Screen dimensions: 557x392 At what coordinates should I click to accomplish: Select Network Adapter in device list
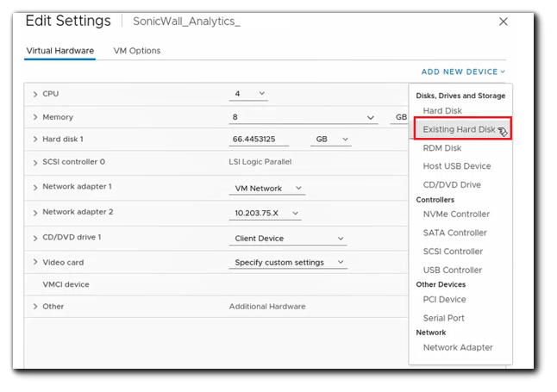tap(458, 348)
